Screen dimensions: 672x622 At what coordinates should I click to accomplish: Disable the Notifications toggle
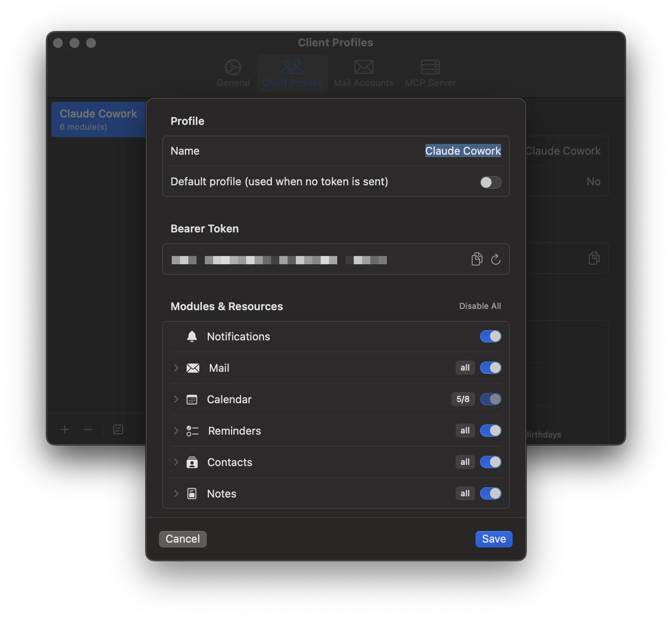(x=490, y=336)
